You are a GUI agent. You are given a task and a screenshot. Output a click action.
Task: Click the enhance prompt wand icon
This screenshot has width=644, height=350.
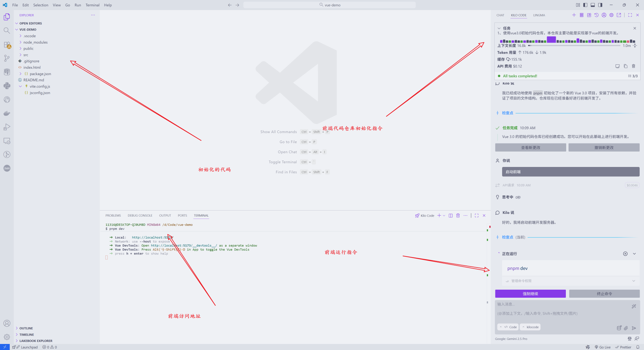click(634, 306)
